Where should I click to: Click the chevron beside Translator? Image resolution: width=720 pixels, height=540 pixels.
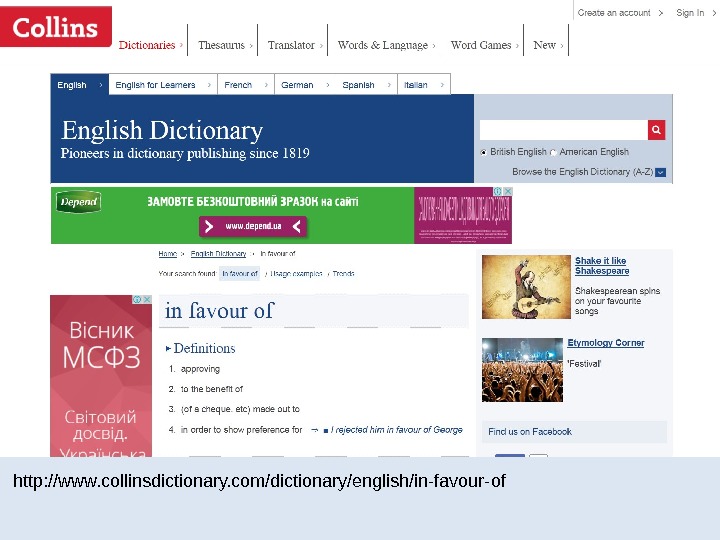click(321, 45)
